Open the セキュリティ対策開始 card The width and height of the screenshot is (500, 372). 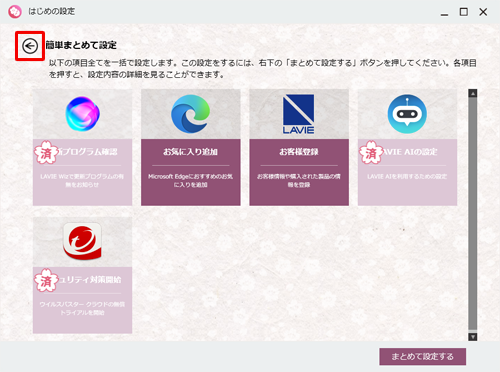click(82, 275)
